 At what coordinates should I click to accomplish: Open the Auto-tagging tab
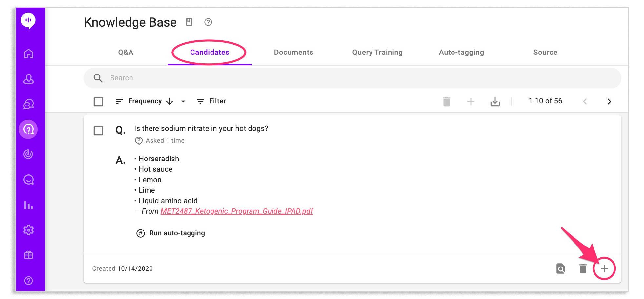461,52
